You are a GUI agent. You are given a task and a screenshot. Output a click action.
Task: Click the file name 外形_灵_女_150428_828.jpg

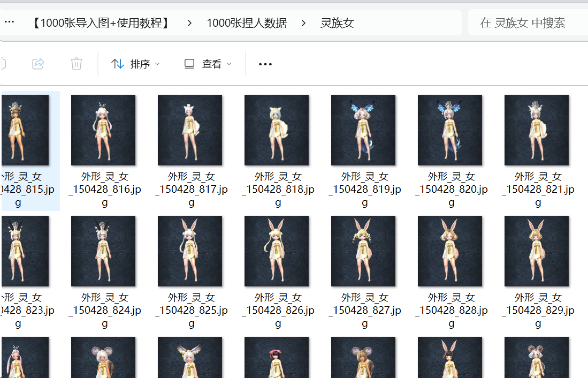coord(452,311)
